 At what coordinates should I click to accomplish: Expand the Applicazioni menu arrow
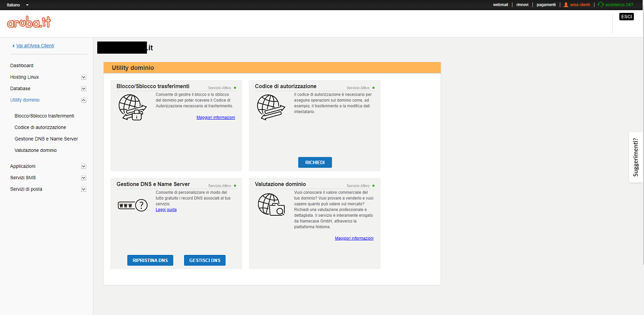pos(84,166)
